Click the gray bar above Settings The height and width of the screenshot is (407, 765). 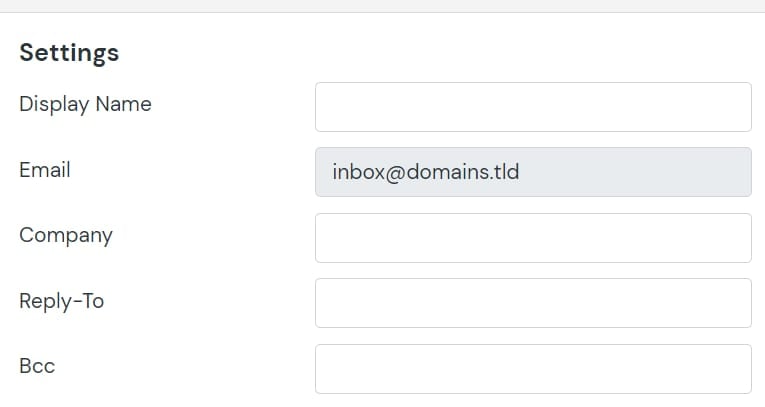pyautogui.click(x=382, y=6)
